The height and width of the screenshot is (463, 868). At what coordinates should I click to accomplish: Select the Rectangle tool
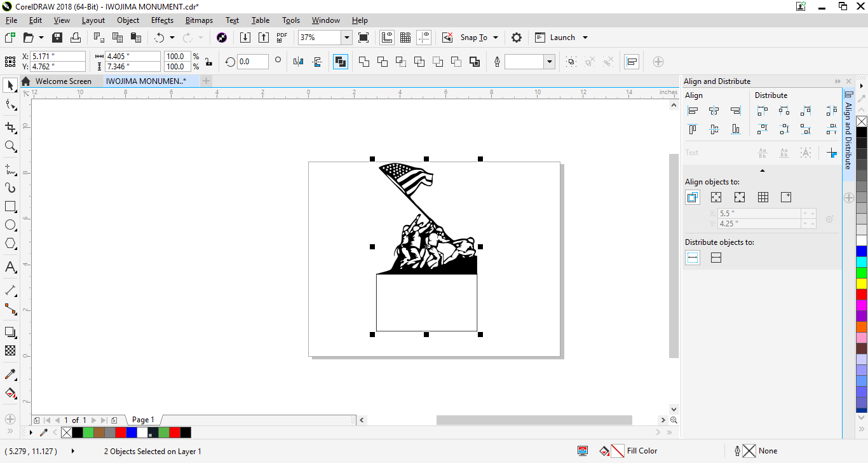click(x=10, y=207)
